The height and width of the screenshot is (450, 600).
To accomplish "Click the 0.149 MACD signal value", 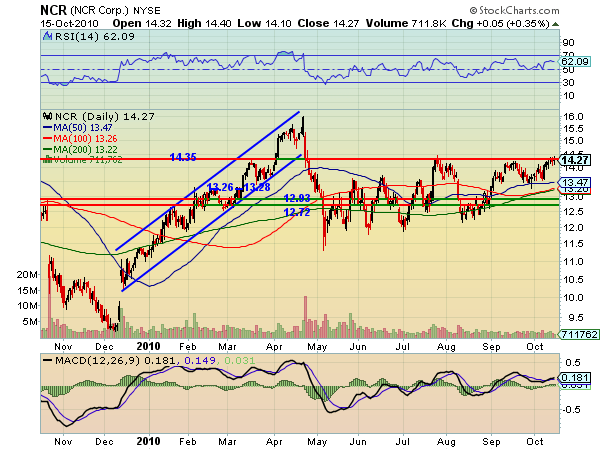I will (200, 360).
